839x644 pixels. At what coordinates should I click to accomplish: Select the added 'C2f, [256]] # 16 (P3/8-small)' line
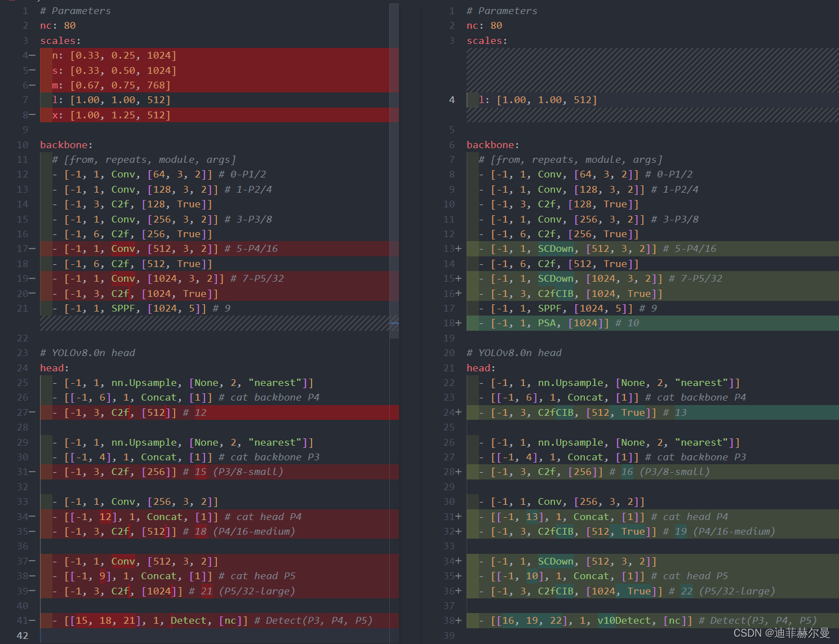tap(652, 472)
